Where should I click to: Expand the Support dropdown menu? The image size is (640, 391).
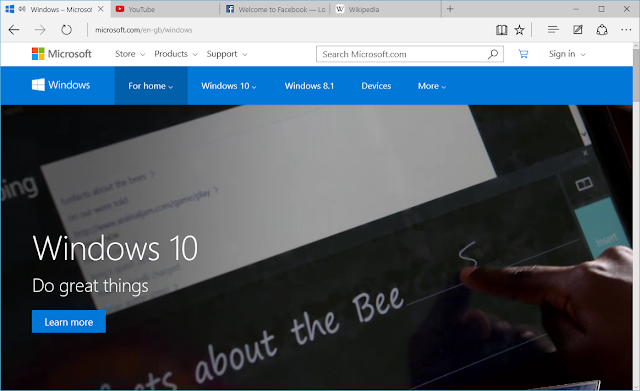click(227, 54)
